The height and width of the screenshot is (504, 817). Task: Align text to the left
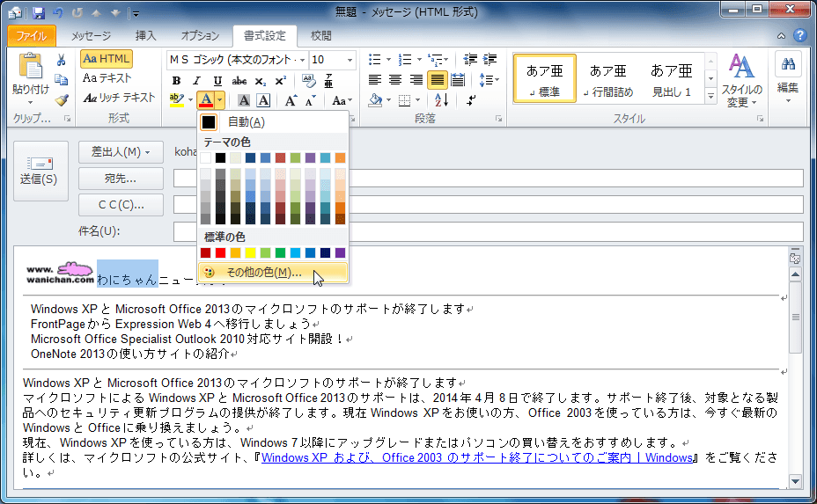click(375, 80)
